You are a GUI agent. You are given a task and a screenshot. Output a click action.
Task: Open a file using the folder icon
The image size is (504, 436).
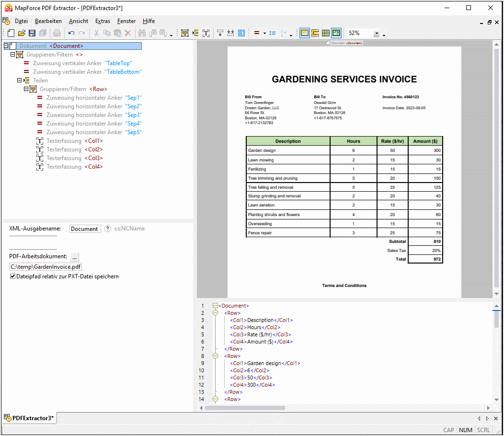pos(22,33)
